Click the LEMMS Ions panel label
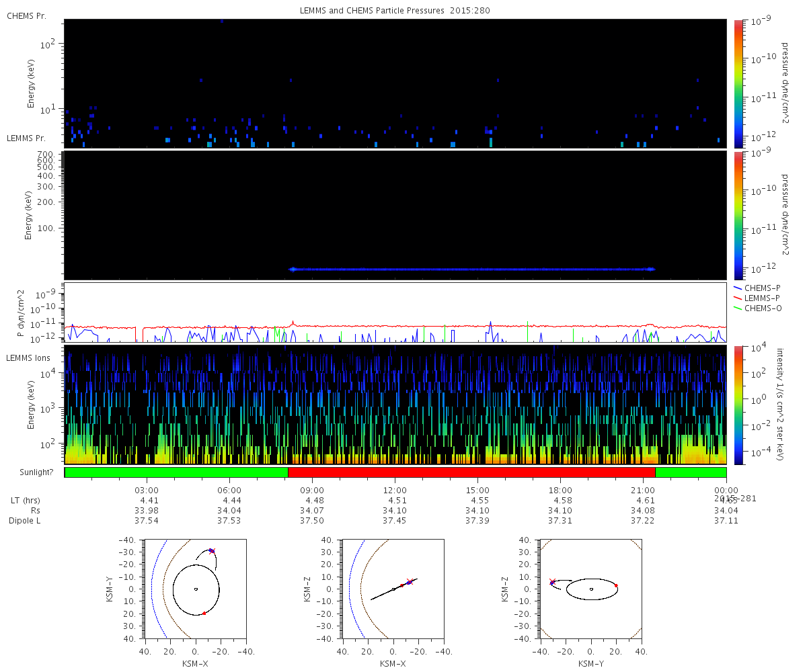This screenshot has height=672, width=807. coord(28,357)
